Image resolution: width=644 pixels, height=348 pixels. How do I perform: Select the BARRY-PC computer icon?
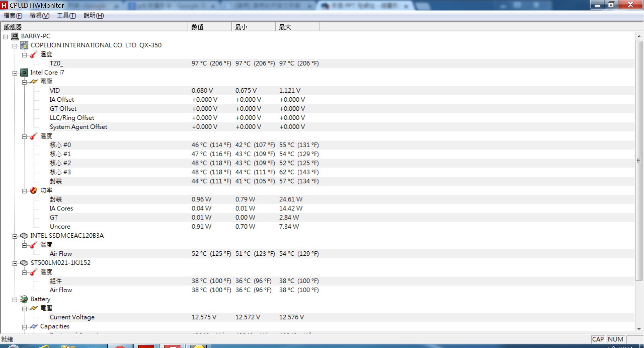[x=15, y=36]
